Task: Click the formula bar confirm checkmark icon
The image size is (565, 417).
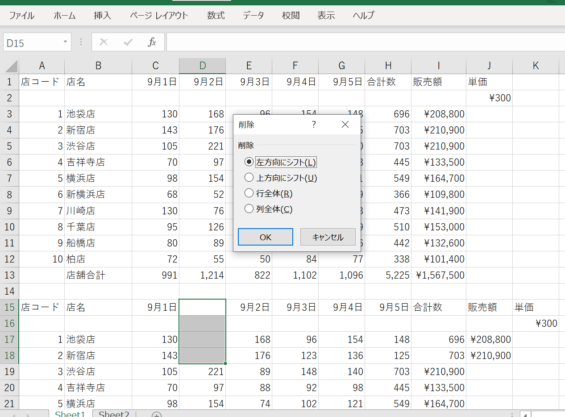Action: click(x=128, y=43)
